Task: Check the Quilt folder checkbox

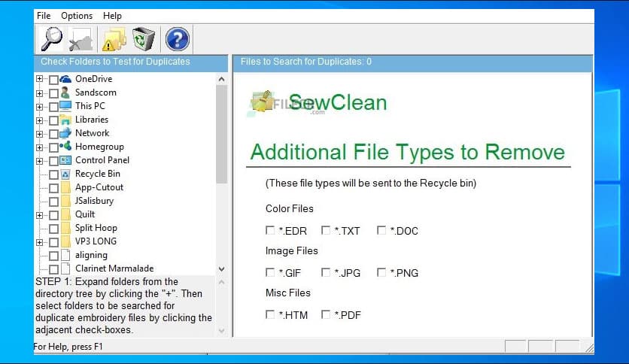Action: (x=53, y=215)
